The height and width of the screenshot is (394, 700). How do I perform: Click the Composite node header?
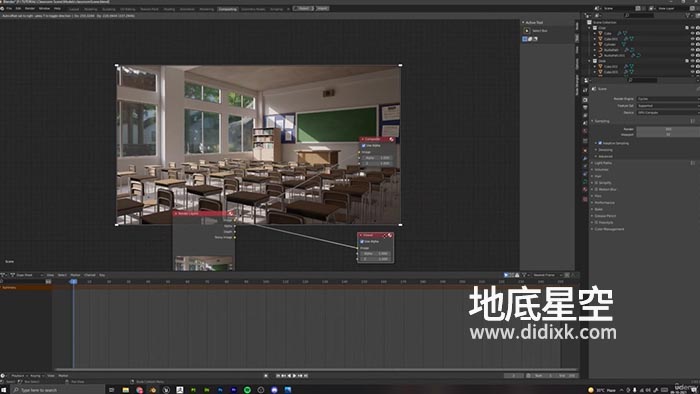click(x=378, y=139)
